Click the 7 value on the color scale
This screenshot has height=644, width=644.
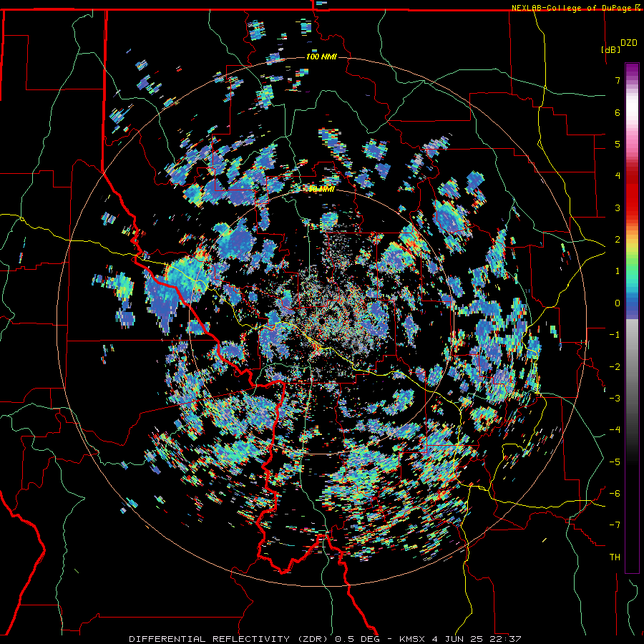pos(618,80)
